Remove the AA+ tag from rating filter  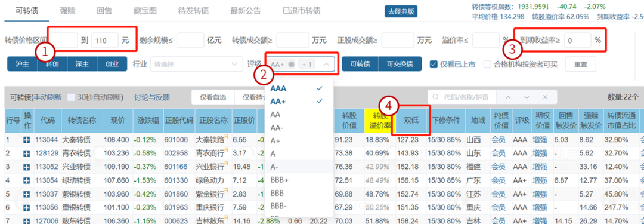pos(291,65)
